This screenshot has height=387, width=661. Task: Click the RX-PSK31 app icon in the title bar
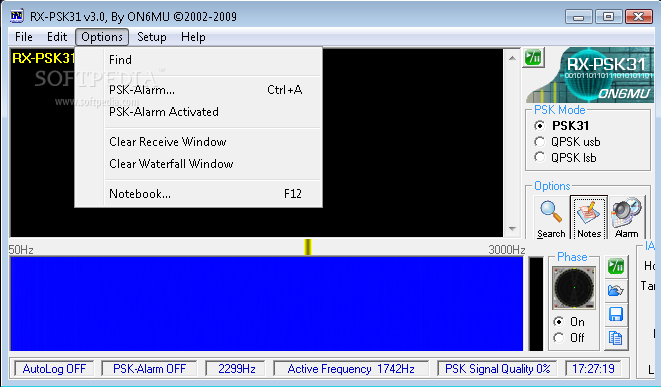(16, 16)
